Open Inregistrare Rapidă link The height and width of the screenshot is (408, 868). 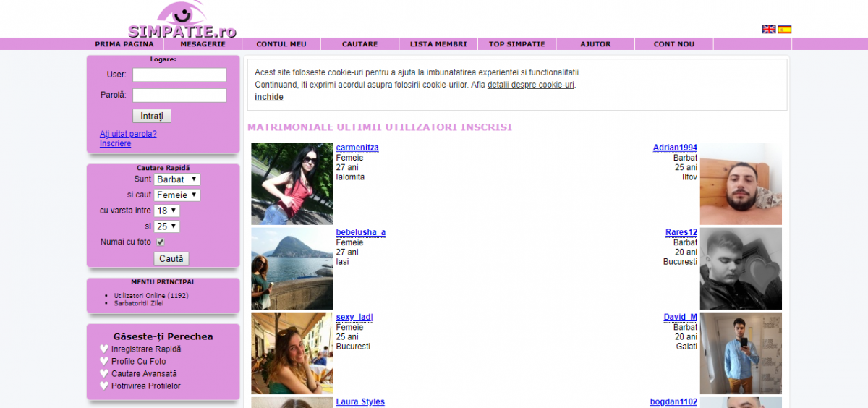tap(146, 349)
